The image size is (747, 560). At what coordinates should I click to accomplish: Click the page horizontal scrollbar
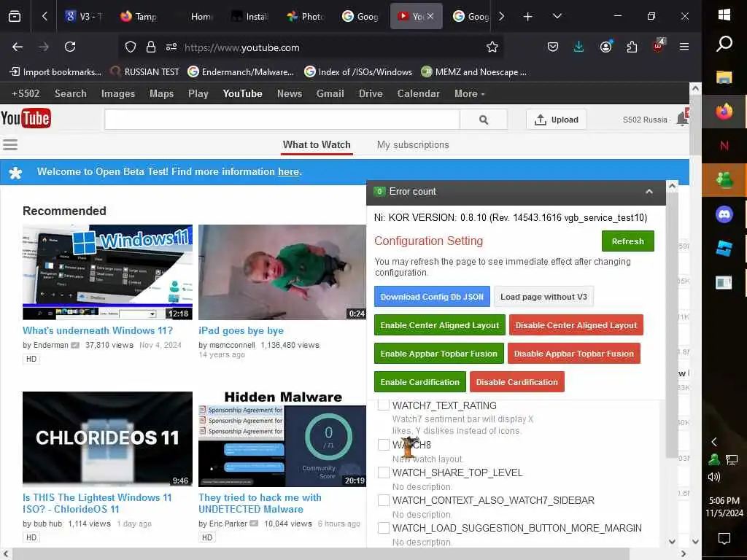tap(322, 553)
